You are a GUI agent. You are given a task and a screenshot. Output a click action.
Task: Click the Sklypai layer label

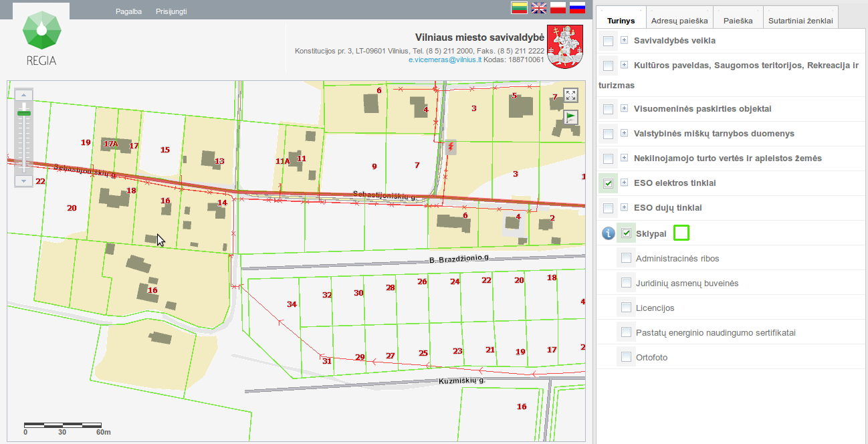coord(651,233)
